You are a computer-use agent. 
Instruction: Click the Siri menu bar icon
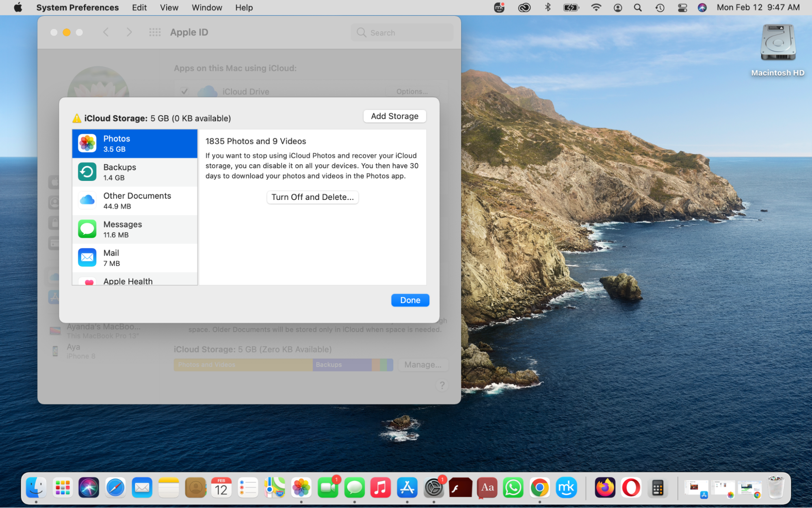(x=702, y=7)
